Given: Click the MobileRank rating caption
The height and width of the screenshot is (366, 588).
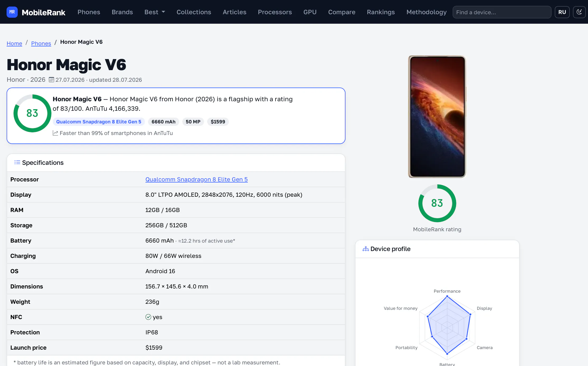Looking at the screenshot, I should click(x=437, y=229).
